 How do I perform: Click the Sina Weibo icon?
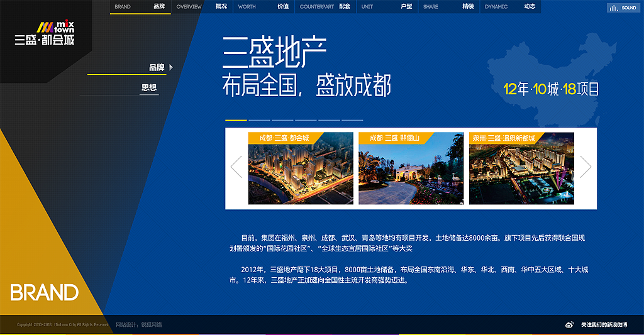(x=570, y=325)
